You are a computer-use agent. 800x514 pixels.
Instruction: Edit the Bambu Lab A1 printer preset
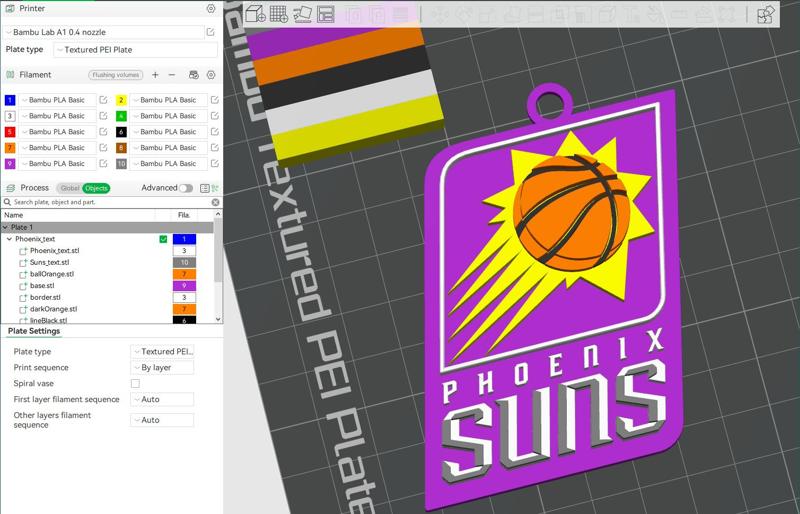tap(210, 32)
